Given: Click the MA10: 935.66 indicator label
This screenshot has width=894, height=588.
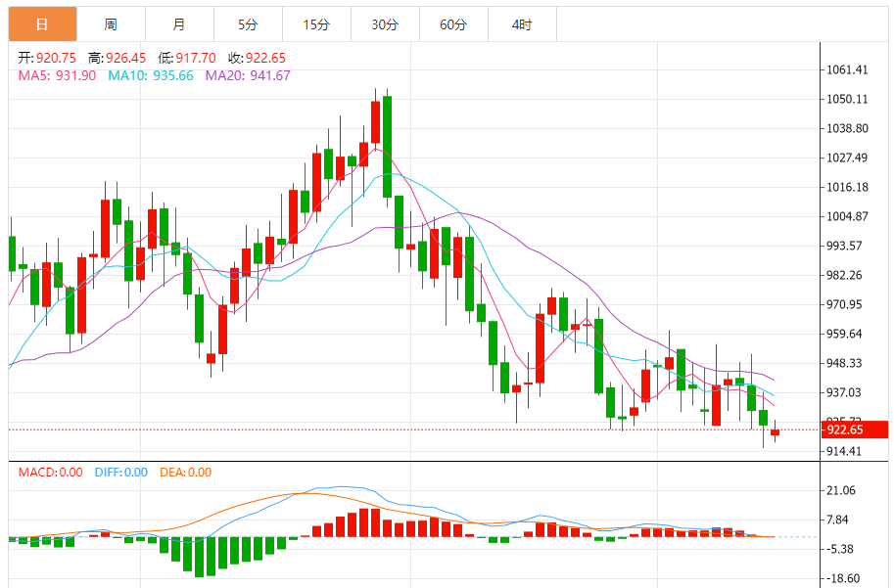Looking at the screenshot, I should [x=151, y=75].
